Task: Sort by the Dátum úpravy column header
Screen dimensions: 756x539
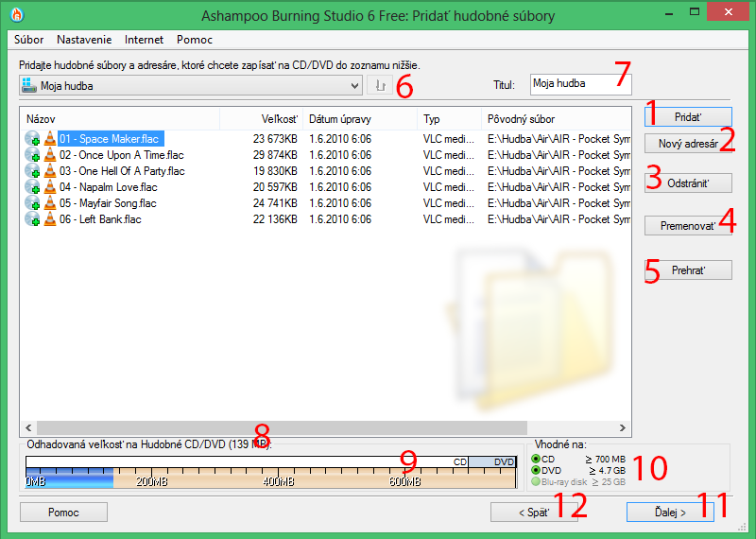Action: pos(360,119)
